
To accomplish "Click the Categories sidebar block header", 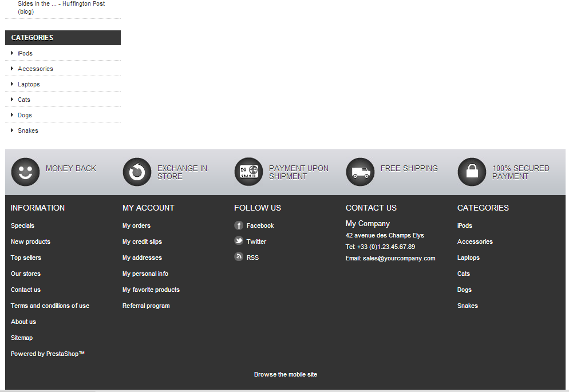I will click(63, 38).
